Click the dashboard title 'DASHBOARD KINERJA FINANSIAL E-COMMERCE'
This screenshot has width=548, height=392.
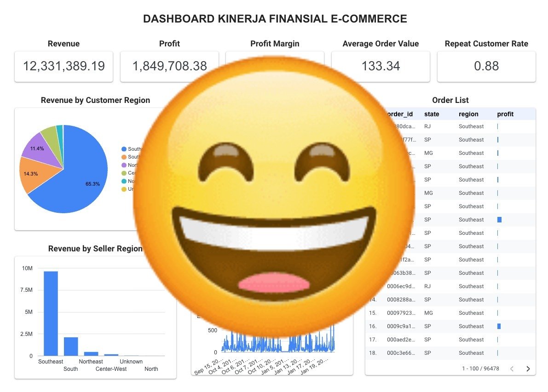pyautogui.click(x=275, y=19)
